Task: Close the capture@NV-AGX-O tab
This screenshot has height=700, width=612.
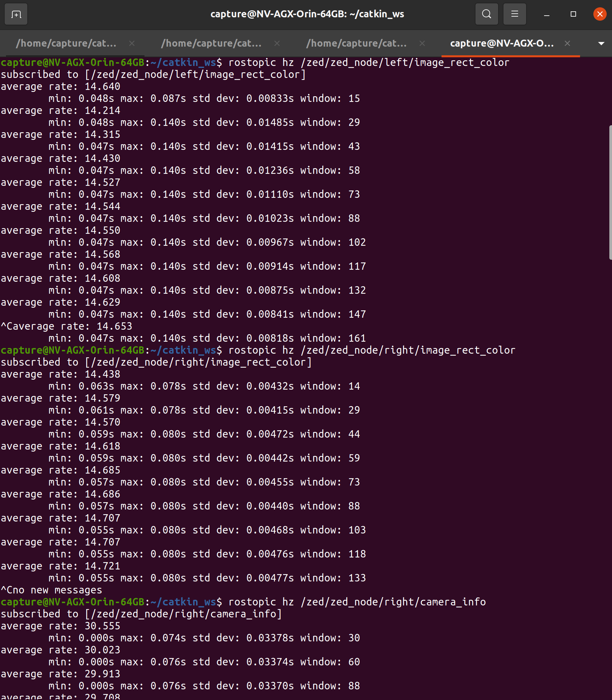Action: (x=567, y=43)
